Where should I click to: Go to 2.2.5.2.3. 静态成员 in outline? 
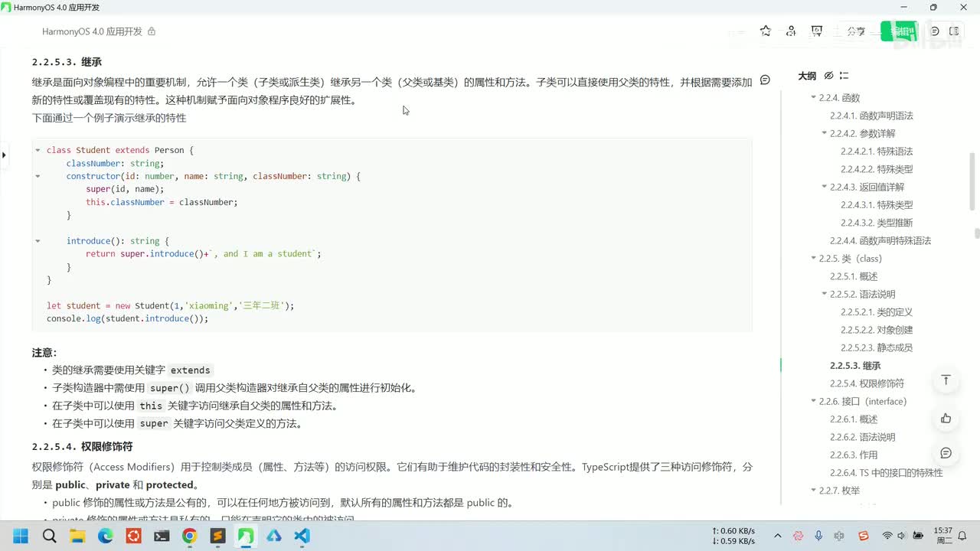click(x=877, y=348)
